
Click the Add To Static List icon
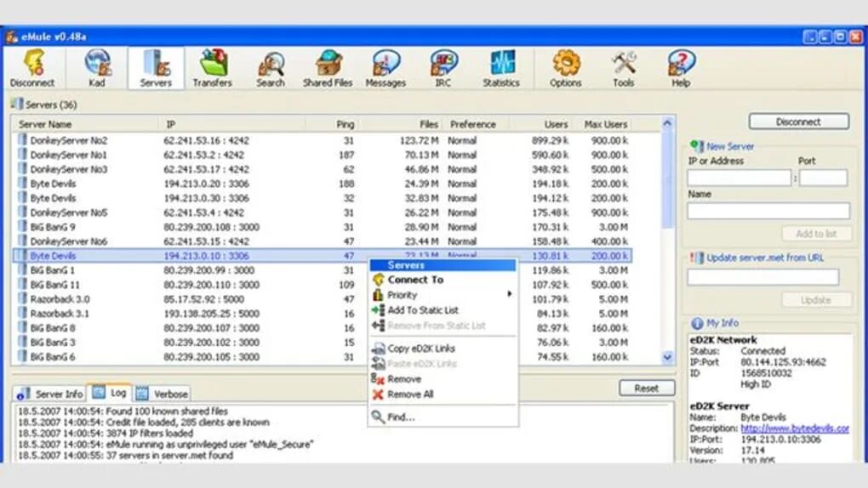coord(378,310)
